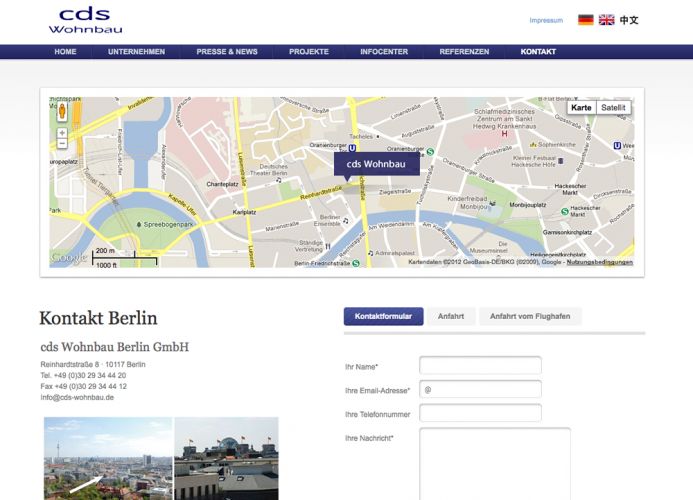Click the Fax +49 (0)30 29 34 44 12 text
Viewport: 693px width, 500px height.
[84, 386]
